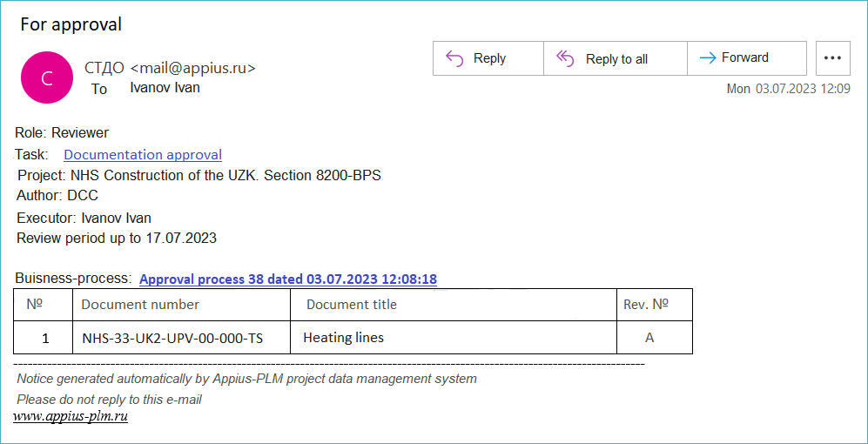Image resolution: width=868 pixels, height=444 pixels.
Task: Click the revision A table cell
Action: click(649, 338)
